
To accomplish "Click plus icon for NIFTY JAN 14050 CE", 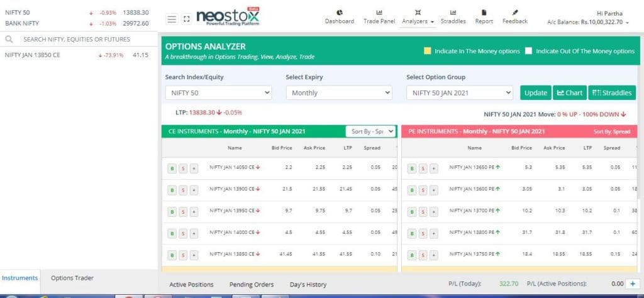I will pyautogui.click(x=194, y=168).
